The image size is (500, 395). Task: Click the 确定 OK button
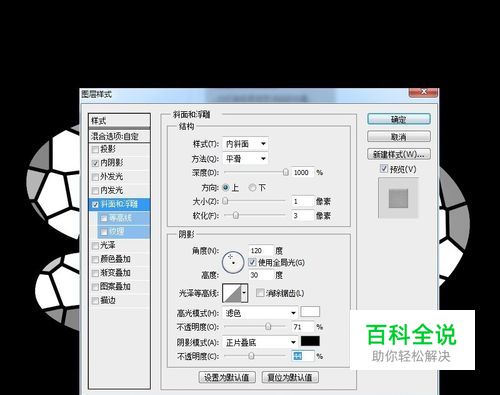(399, 119)
